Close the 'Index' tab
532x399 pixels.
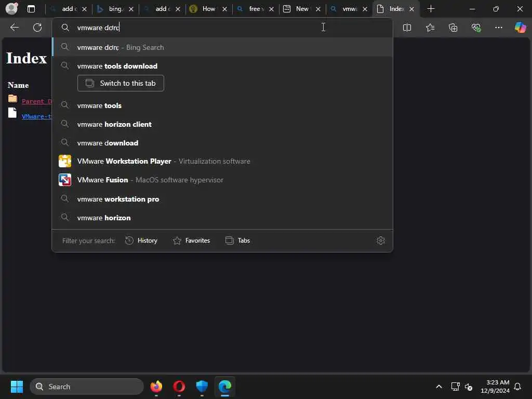click(x=411, y=9)
